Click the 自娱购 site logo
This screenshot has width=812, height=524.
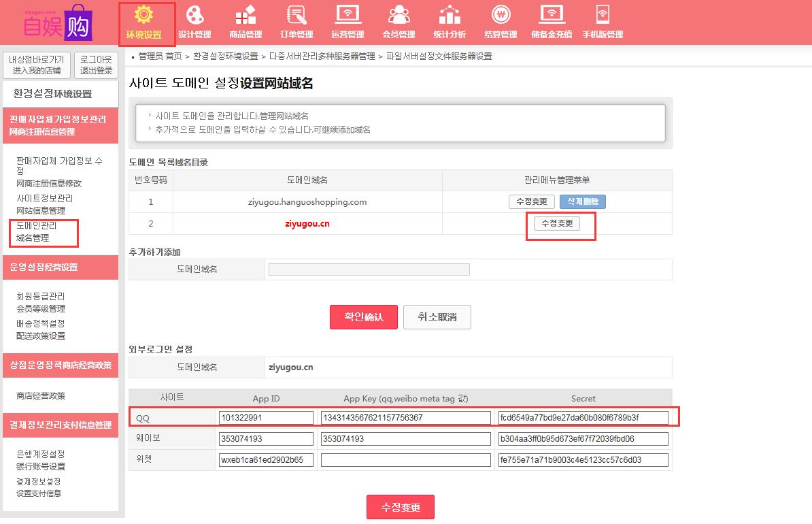point(58,22)
